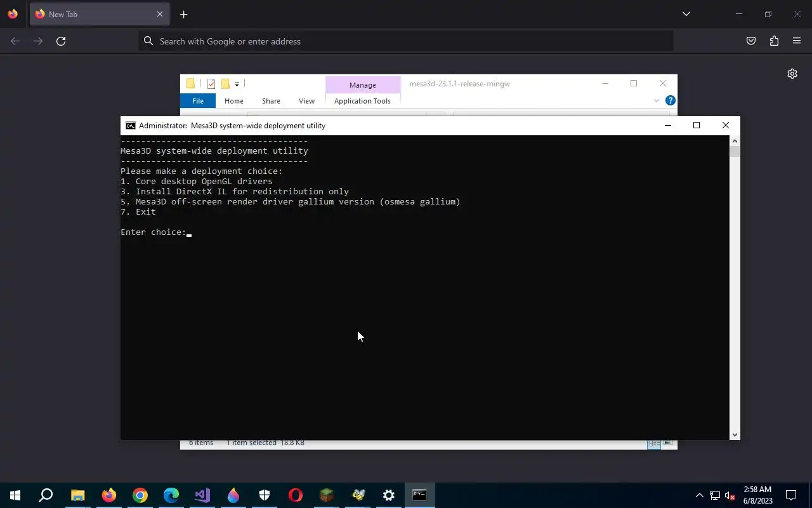Open File Explorer from the taskbar
The height and width of the screenshot is (508, 812).
(x=77, y=495)
